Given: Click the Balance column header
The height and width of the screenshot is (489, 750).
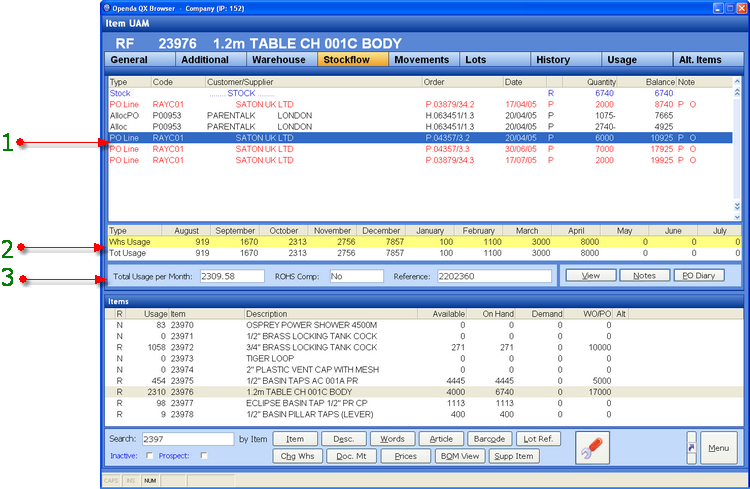Looking at the screenshot, I should [646, 82].
